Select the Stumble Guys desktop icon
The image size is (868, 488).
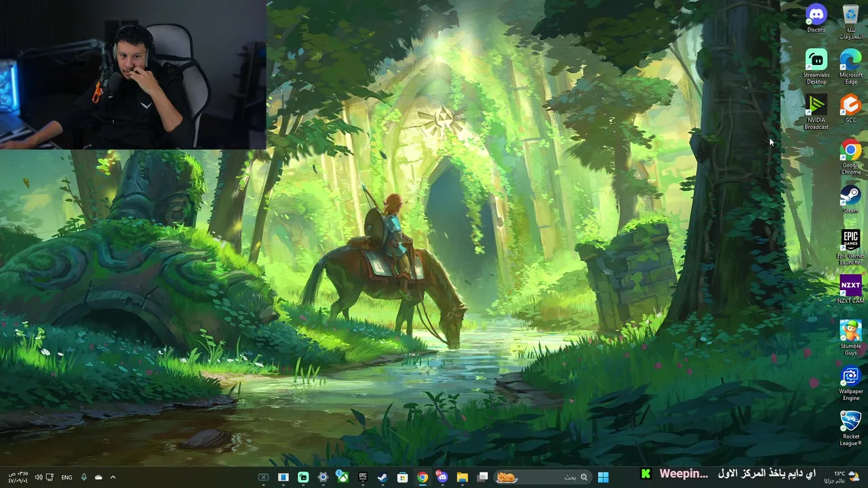[x=850, y=338]
